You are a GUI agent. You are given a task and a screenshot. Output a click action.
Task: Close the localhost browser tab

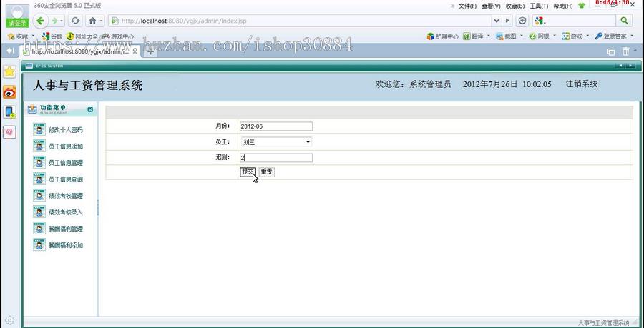tap(135, 51)
